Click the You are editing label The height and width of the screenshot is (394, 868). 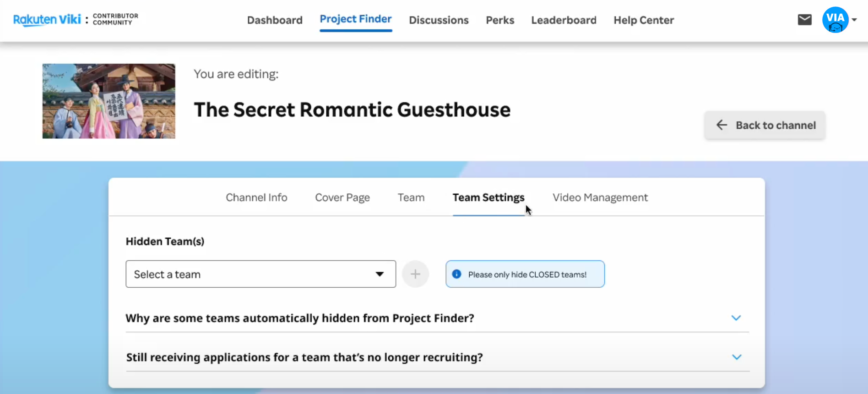tap(236, 74)
